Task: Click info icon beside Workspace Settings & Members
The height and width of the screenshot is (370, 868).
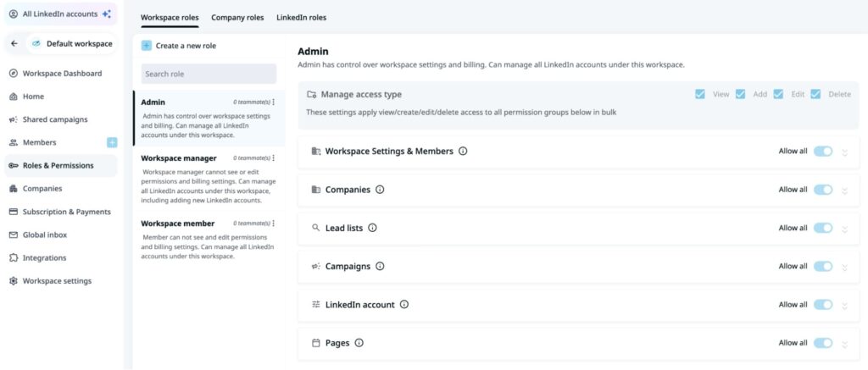Action: (463, 152)
